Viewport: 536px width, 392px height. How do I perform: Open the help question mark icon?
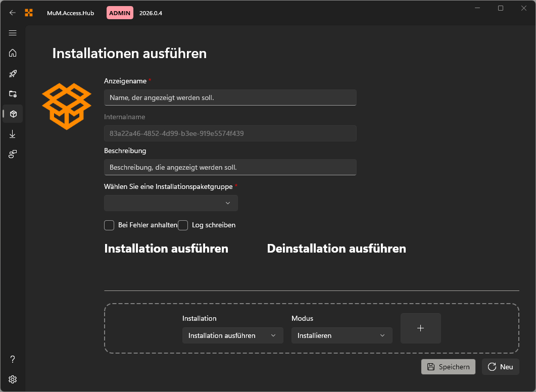pos(12,359)
